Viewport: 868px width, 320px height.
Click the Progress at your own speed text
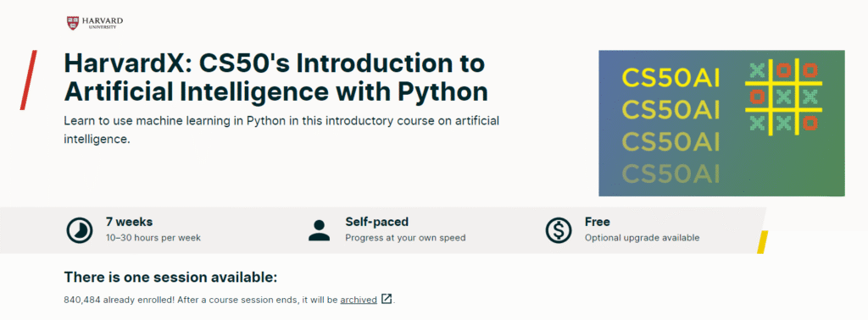point(405,238)
